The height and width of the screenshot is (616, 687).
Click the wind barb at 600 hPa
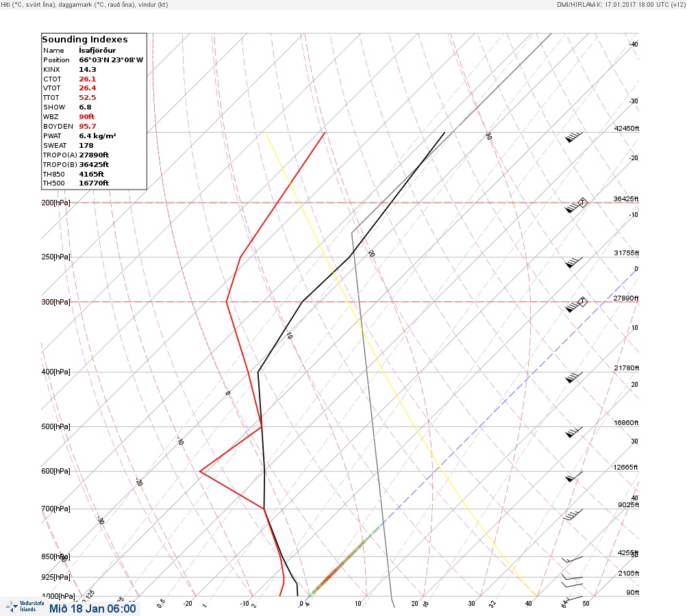click(573, 476)
